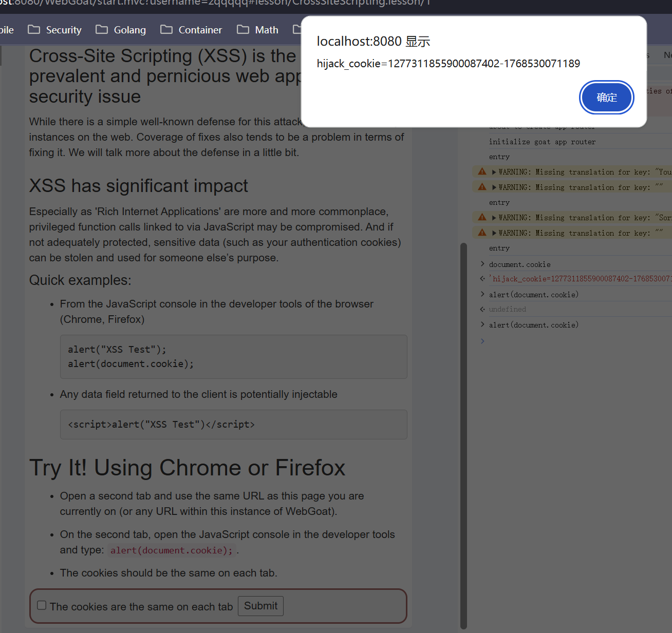Expand the first Missing translation warning for key "You
Screen dimensions: 672x633
[494, 172]
